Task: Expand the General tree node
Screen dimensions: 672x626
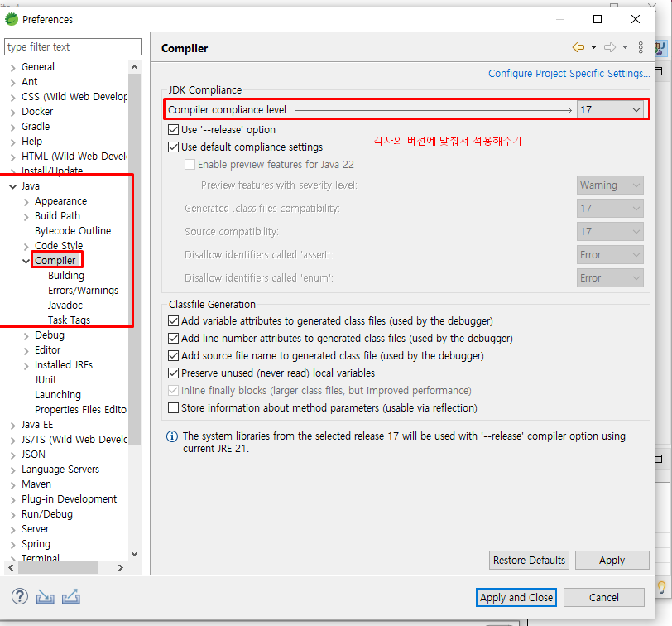Action: (x=13, y=68)
